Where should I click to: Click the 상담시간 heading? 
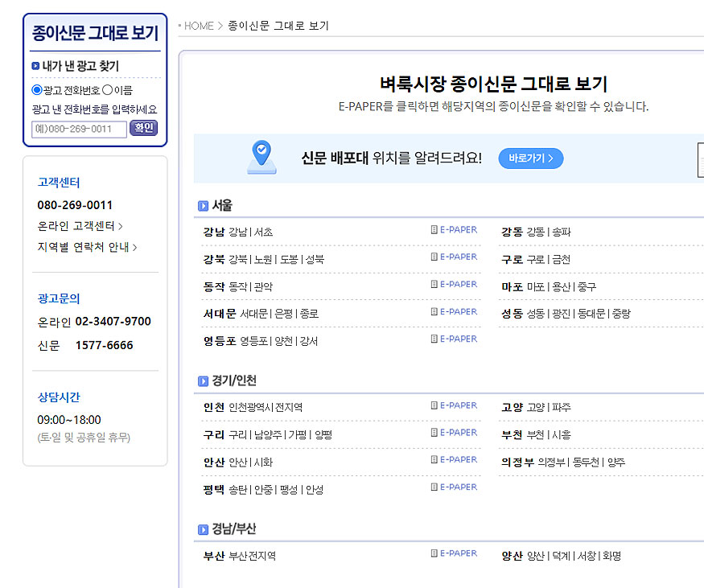point(59,397)
